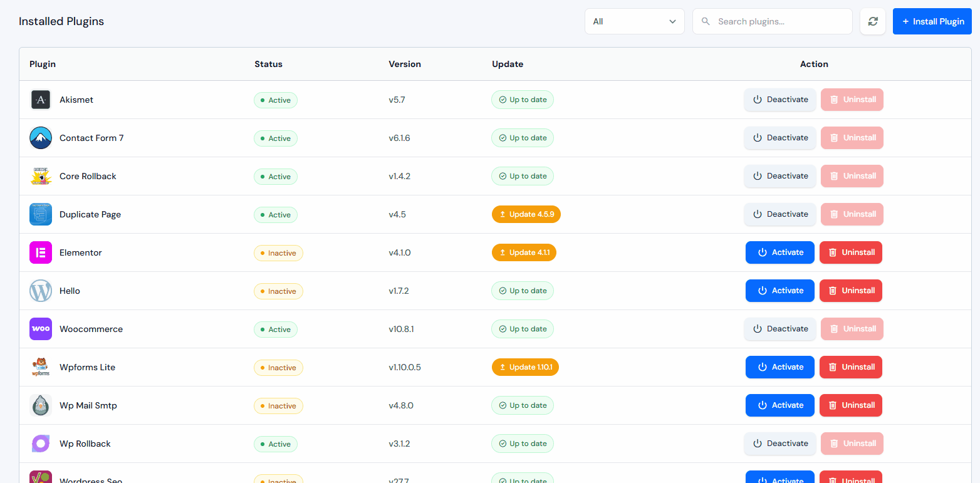This screenshot has height=483, width=980.
Task: Click the Wpforms Lite mascot icon
Action: tap(41, 367)
